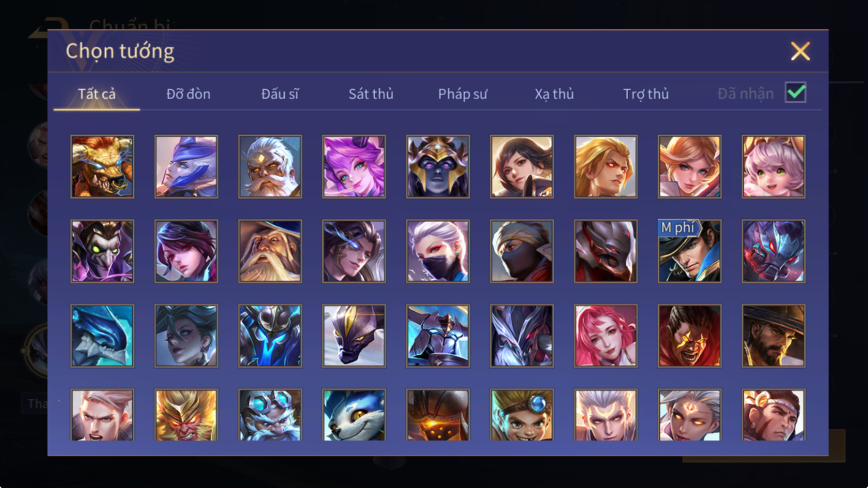Pick the blue cat-like creature hero
The image size is (868, 488).
click(x=354, y=415)
